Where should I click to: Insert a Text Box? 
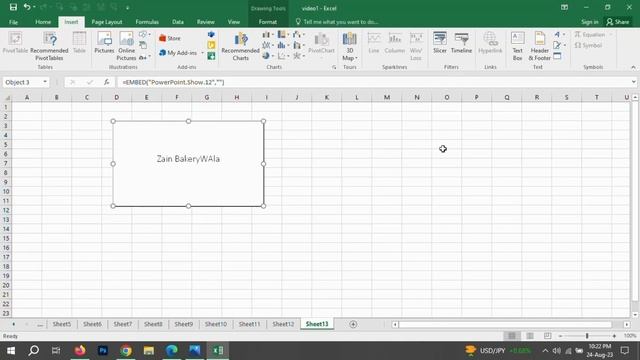tap(518, 46)
